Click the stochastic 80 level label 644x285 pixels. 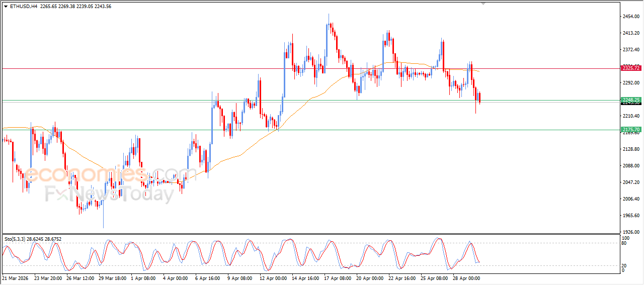coord(625,244)
